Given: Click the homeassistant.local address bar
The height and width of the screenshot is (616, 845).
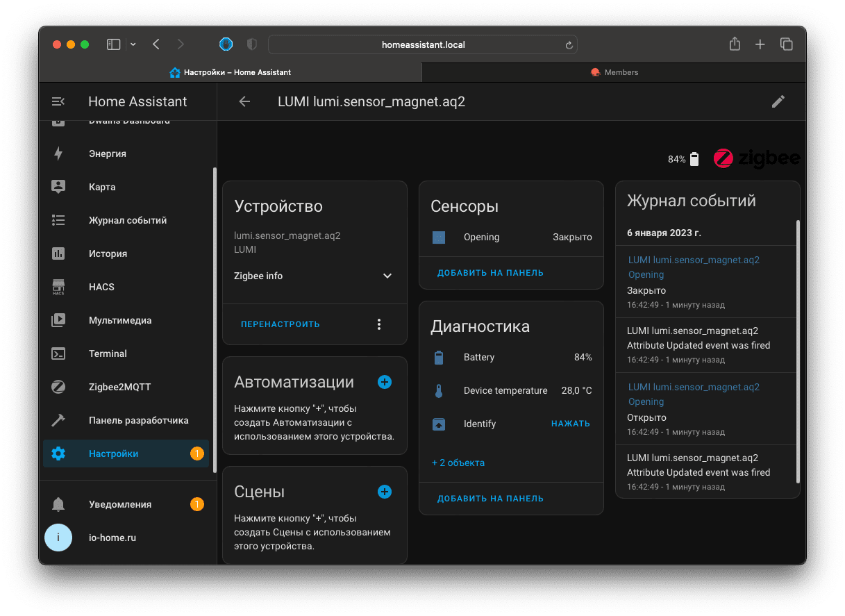Looking at the screenshot, I should pos(422,44).
